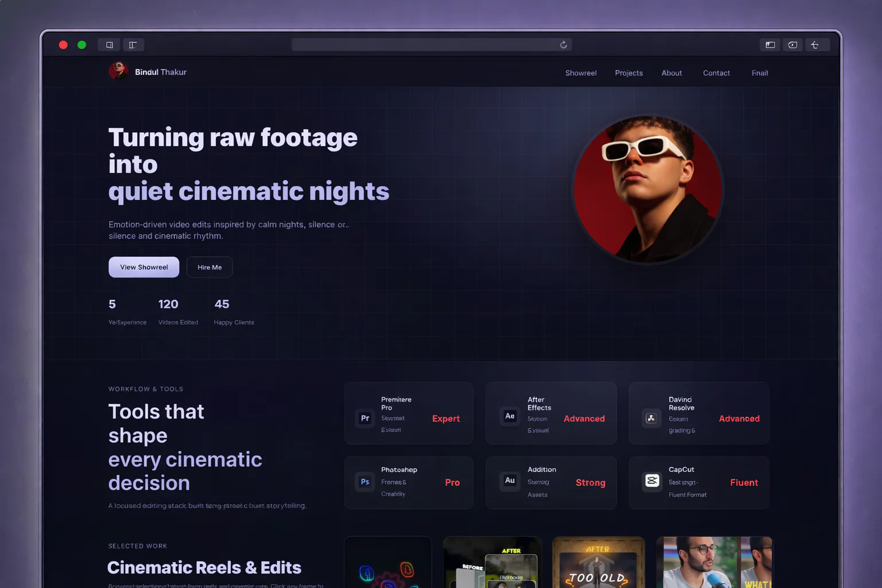The width and height of the screenshot is (882, 588).
Task: Click the large circular portrait with sunglasses
Action: click(x=648, y=189)
